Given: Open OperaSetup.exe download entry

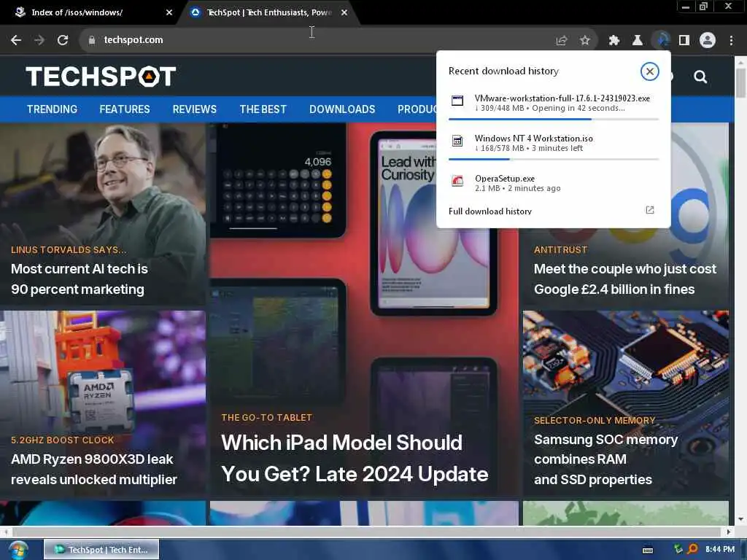Looking at the screenshot, I should pyautogui.click(x=554, y=183).
